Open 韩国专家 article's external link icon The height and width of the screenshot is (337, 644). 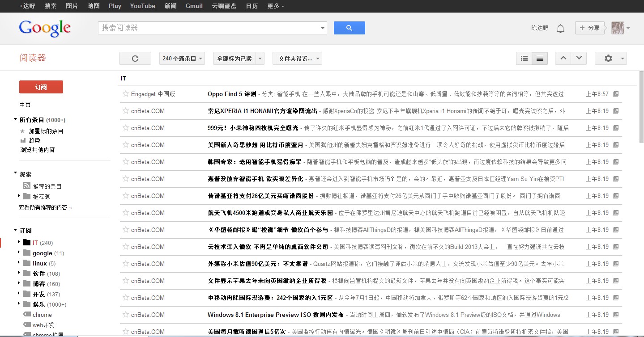[616, 162]
